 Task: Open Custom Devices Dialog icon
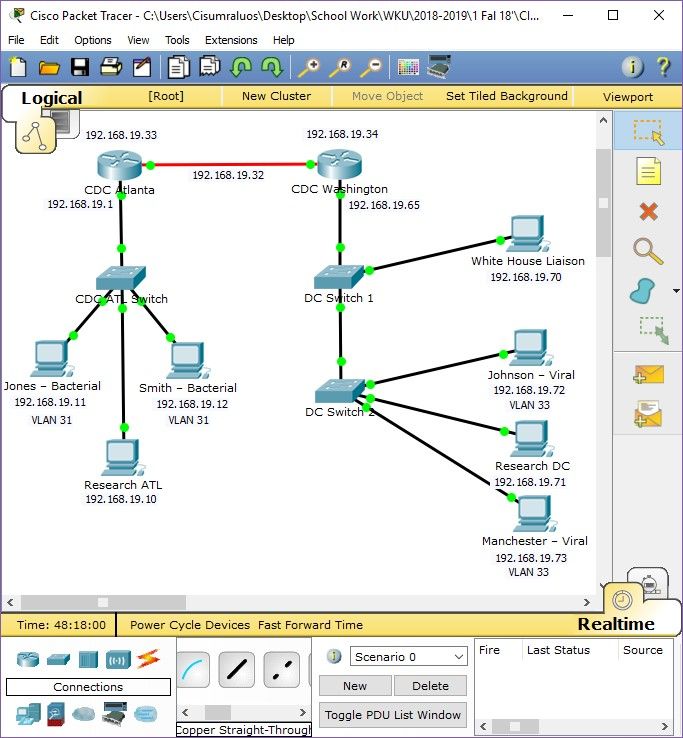pyautogui.click(x=439, y=67)
